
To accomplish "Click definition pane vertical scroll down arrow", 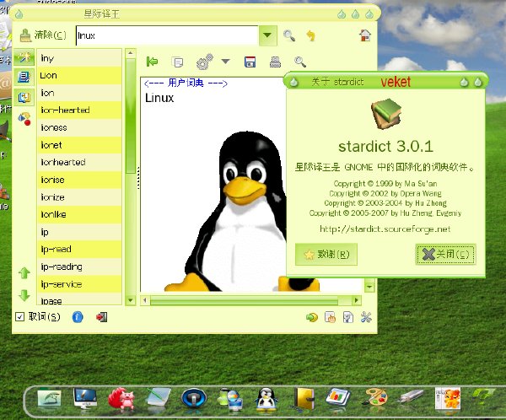I will pos(369,287).
